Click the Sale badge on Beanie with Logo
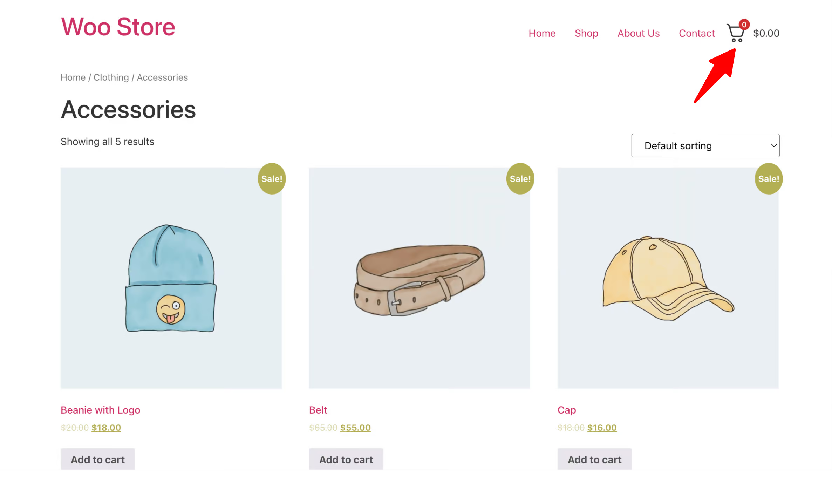 point(271,179)
